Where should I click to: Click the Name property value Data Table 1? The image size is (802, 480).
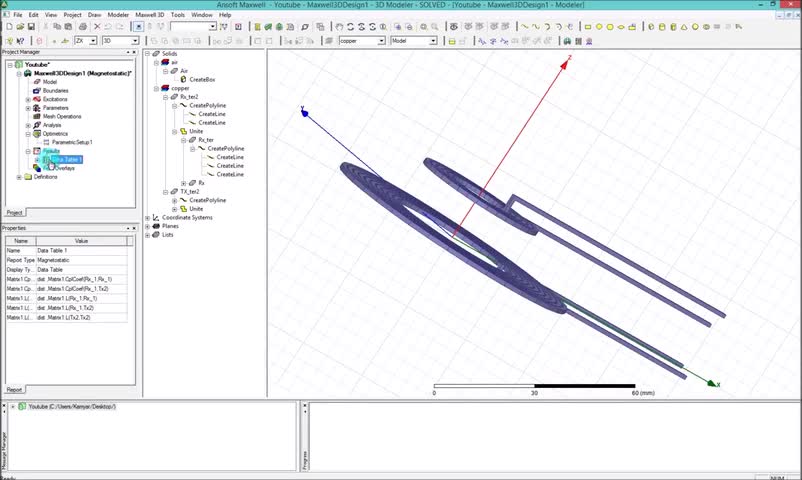pos(81,251)
